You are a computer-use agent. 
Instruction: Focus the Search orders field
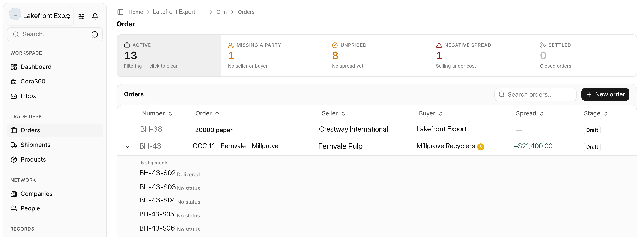click(x=535, y=94)
